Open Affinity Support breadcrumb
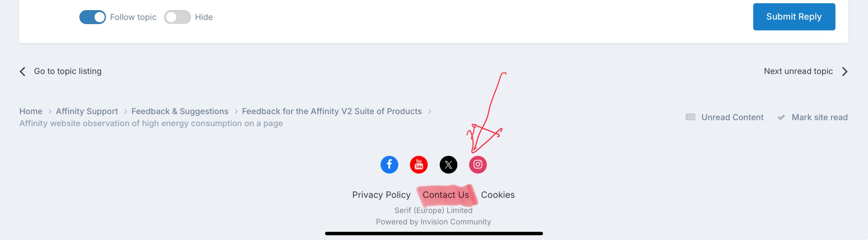The width and height of the screenshot is (868, 240). 87,111
